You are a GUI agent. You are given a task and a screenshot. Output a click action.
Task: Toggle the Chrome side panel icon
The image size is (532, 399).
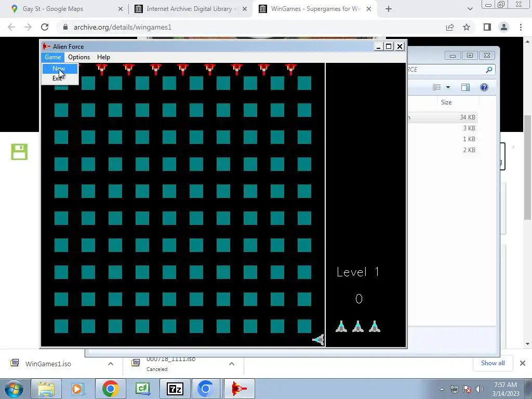click(487, 27)
